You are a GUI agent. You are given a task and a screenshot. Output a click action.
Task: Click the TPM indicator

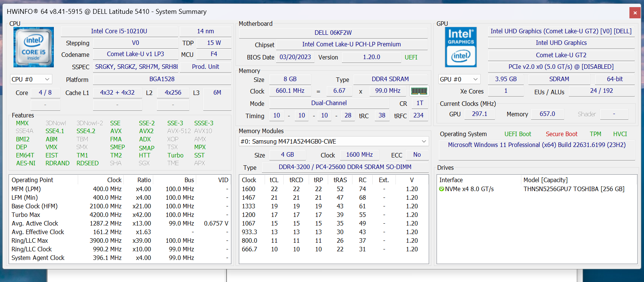pyautogui.click(x=595, y=134)
